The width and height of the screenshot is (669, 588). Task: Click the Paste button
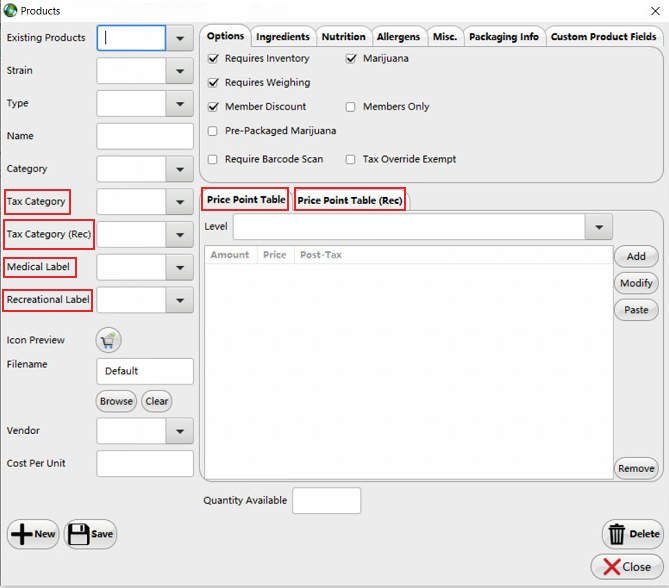636,310
